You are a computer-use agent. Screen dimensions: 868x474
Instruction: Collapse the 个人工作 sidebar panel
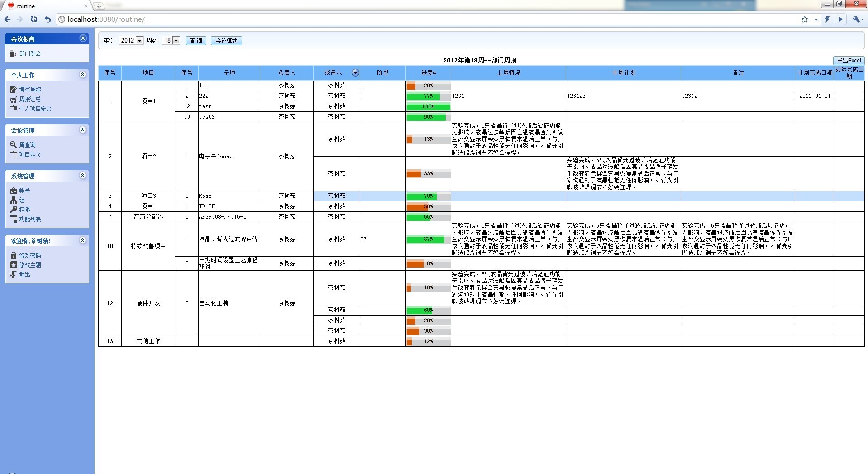(83, 75)
